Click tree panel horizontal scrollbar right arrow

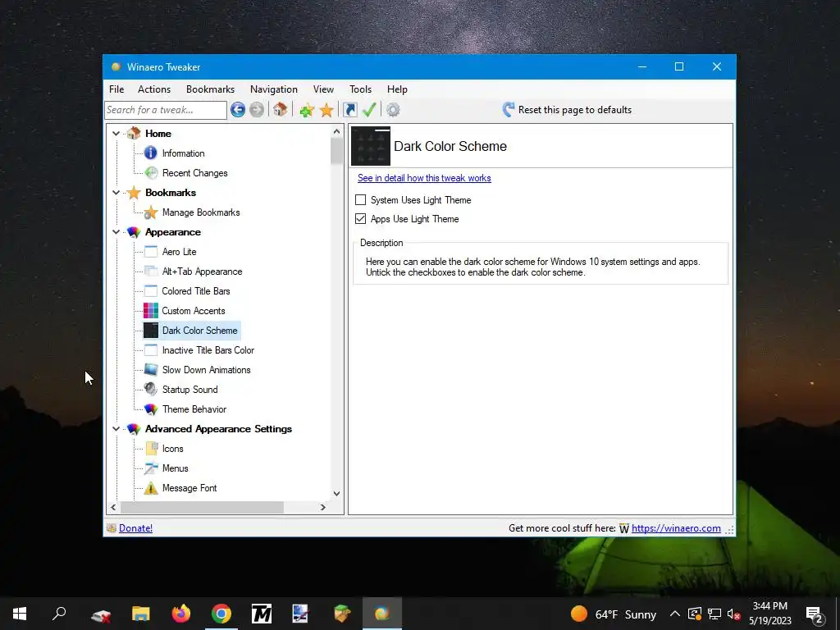[323, 507]
